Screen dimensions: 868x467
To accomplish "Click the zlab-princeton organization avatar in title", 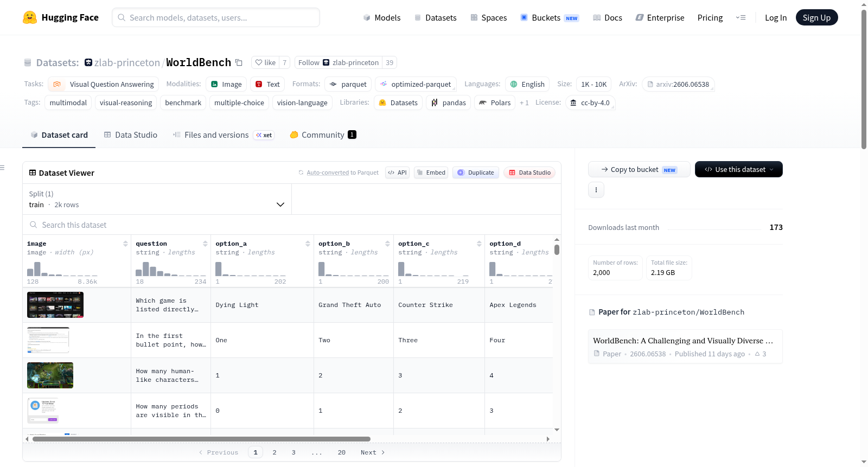I will click(x=88, y=62).
